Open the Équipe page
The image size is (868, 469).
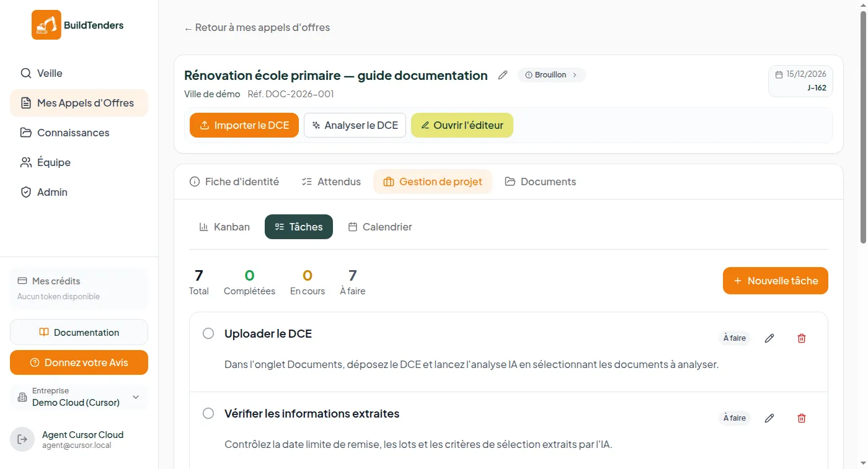(x=79, y=162)
